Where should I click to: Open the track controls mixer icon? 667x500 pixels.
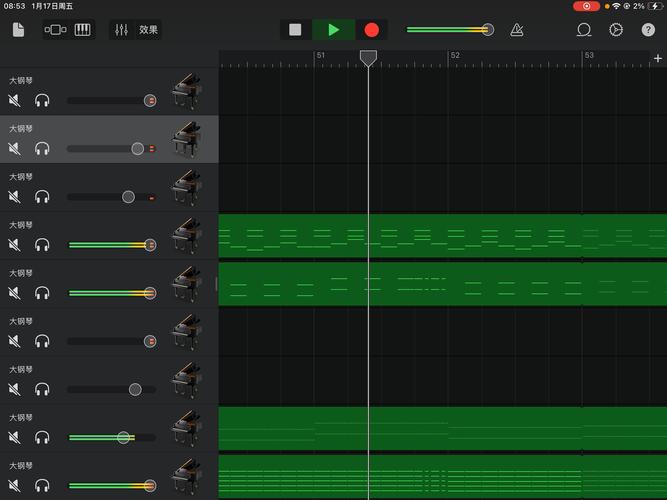click(x=122, y=30)
